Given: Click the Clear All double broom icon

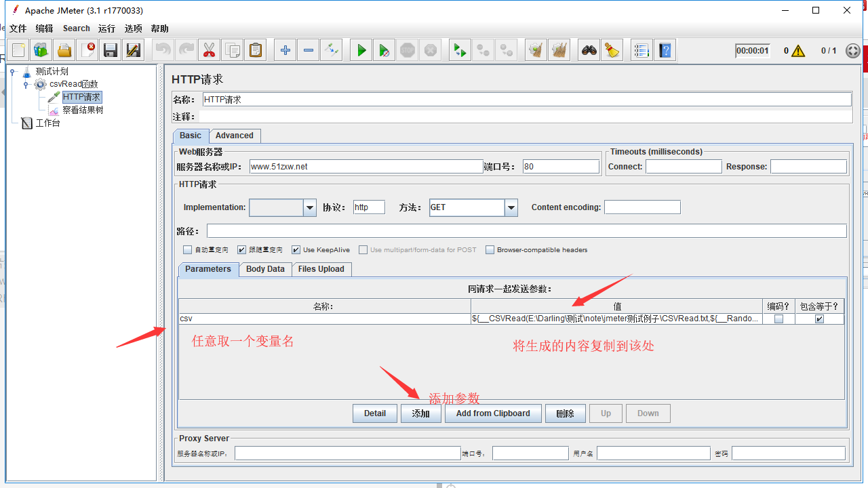Looking at the screenshot, I should pos(559,50).
